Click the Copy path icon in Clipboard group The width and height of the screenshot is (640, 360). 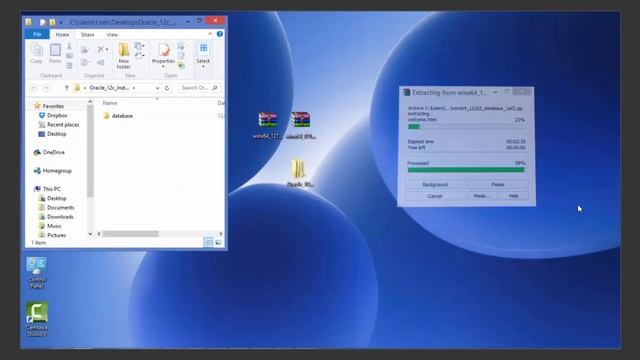pos(69,56)
